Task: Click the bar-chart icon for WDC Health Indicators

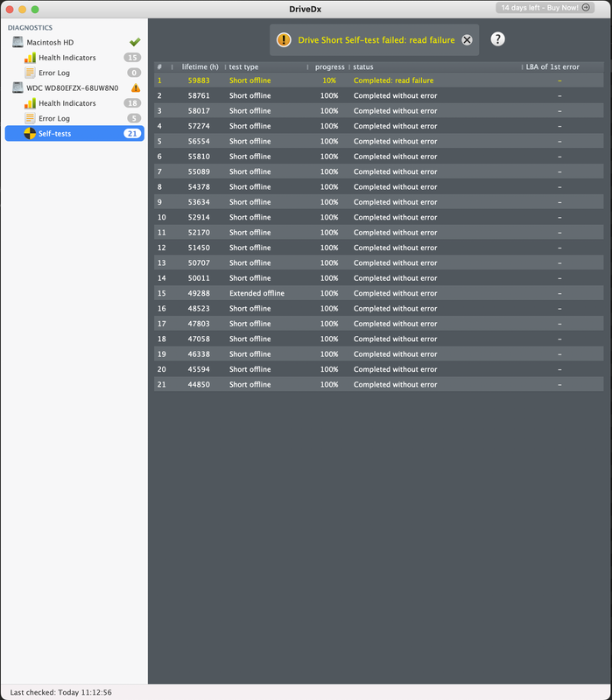Action: click(30, 103)
